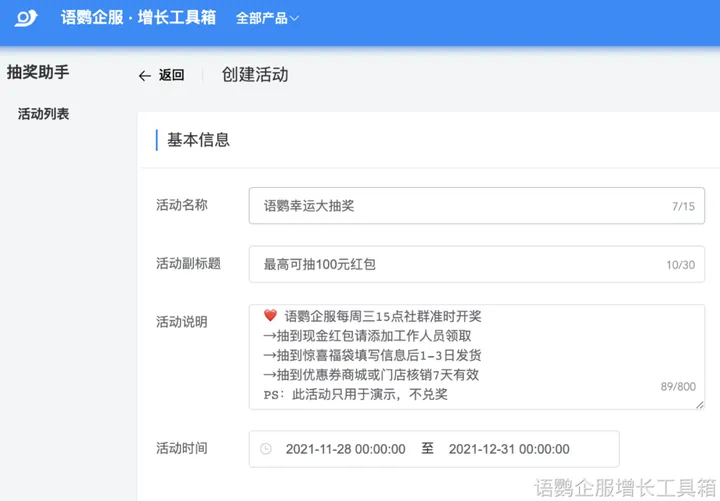Open the start date 2021-11-28 picker
Screen dimensions: 720x501
point(345,449)
